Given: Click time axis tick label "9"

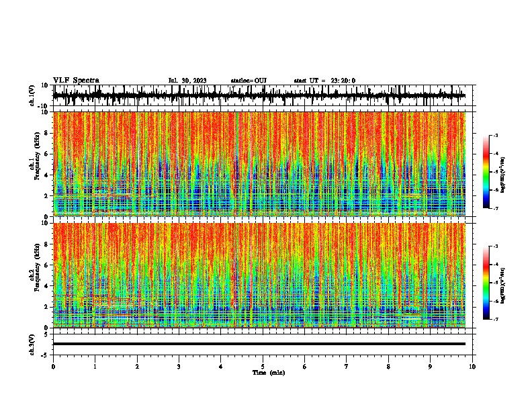Looking at the screenshot, I should (x=430, y=367).
